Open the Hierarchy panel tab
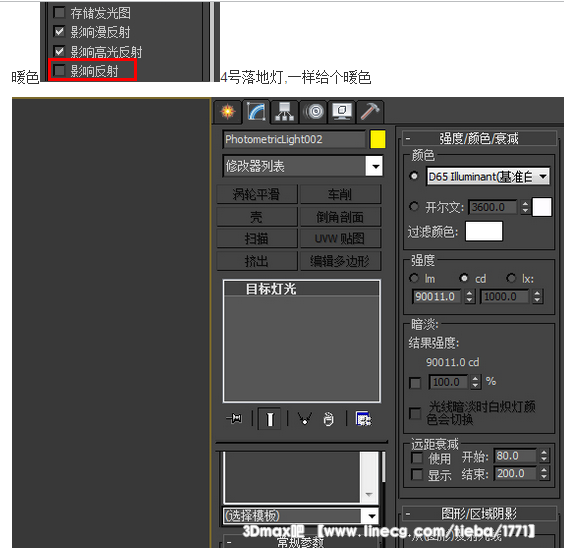The width and height of the screenshot is (564, 548). [x=284, y=112]
